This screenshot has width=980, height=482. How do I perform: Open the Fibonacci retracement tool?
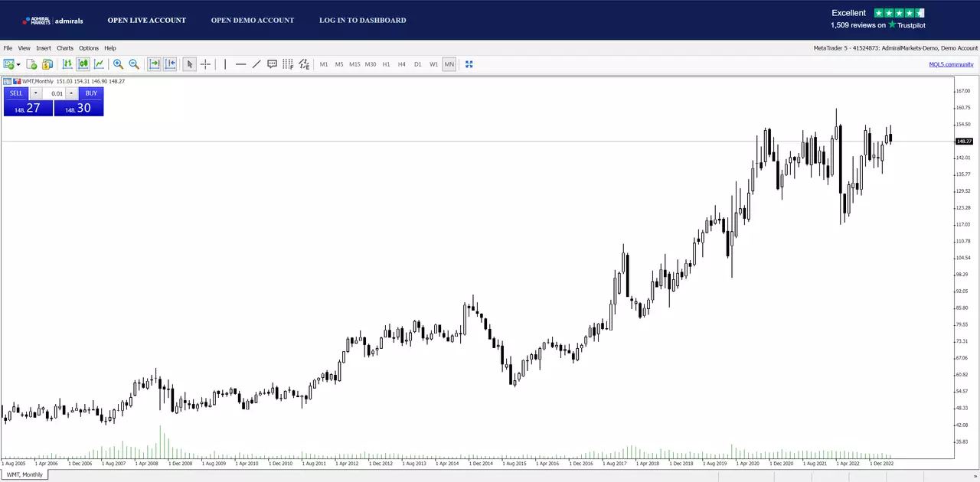[x=288, y=64]
